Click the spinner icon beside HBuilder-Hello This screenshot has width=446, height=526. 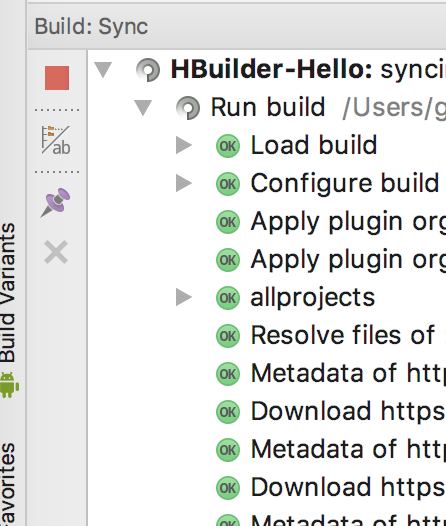[148, 70]
